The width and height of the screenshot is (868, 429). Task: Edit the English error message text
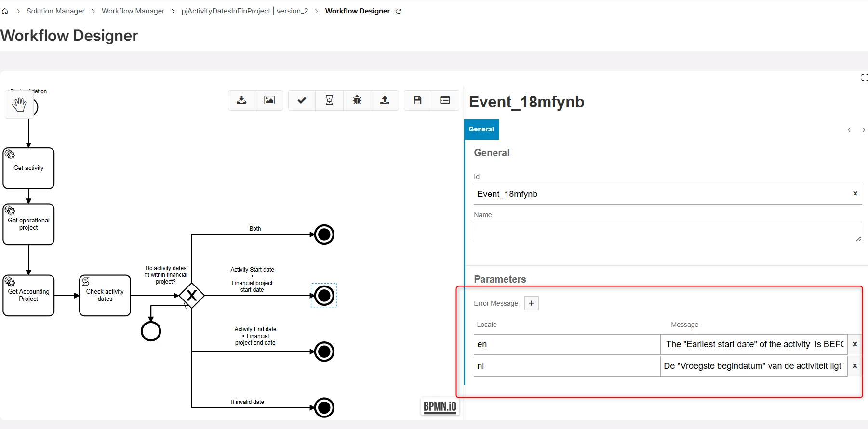click(x=754, y=344)
